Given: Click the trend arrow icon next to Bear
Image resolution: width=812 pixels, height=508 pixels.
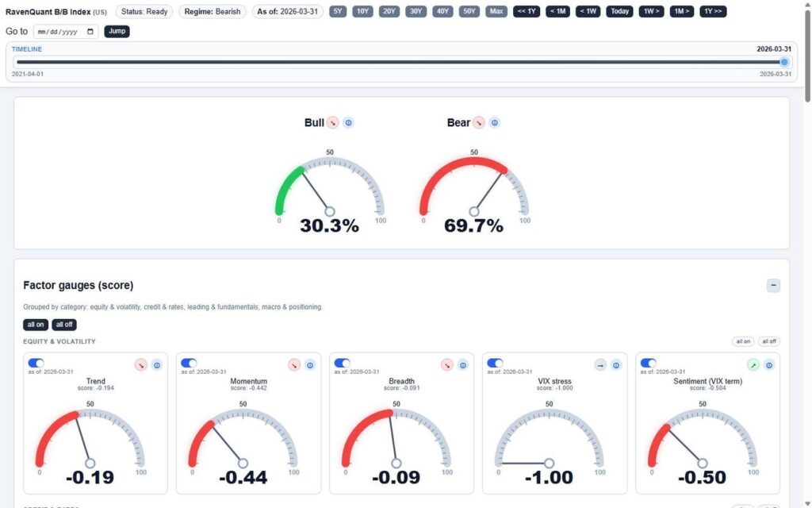Looking at the screenshot, I should click(478, 123).
